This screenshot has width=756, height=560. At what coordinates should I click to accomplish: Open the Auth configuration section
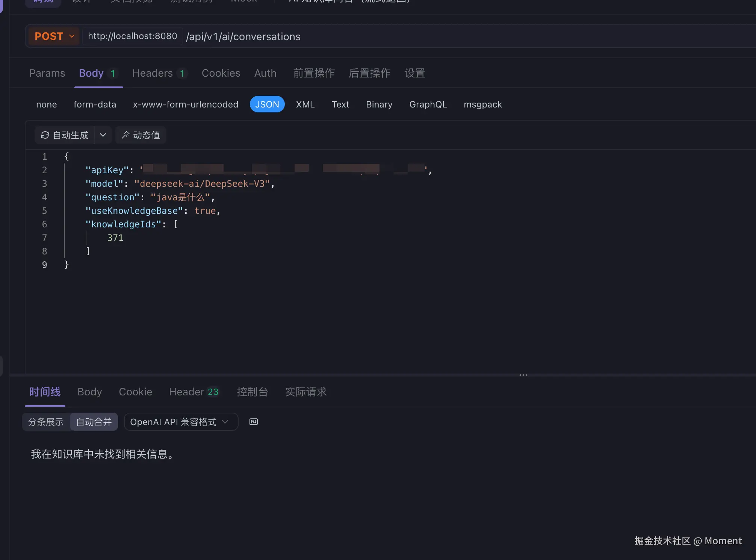tap(265, 73)
